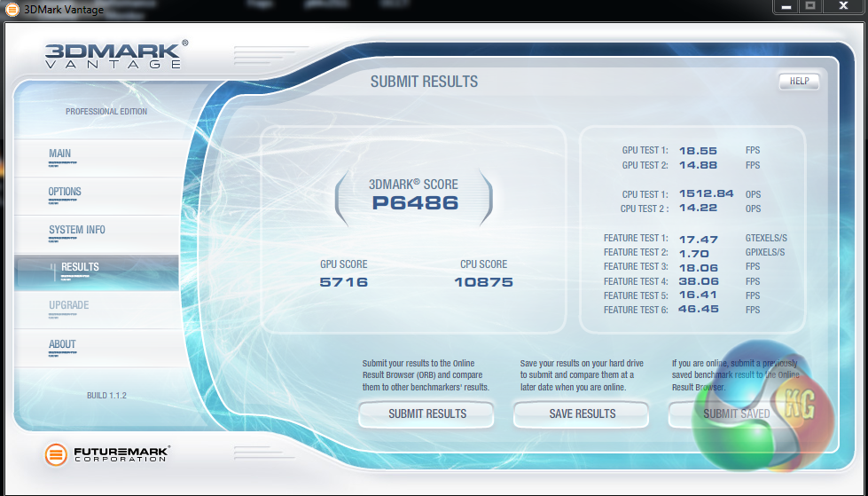Click CPU TEST 2 value 14.22
Viewport: 868px width, 496px height.
tap(698, 208)
